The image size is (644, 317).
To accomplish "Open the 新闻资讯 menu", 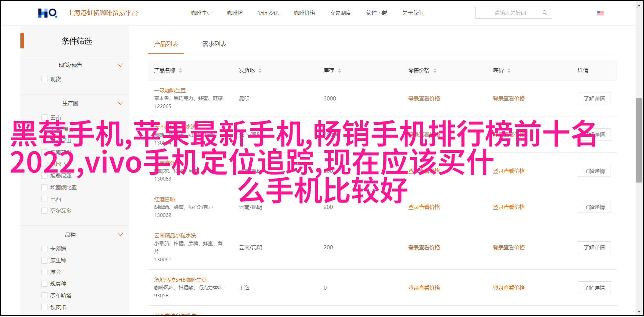I will (x=268, y=13).
